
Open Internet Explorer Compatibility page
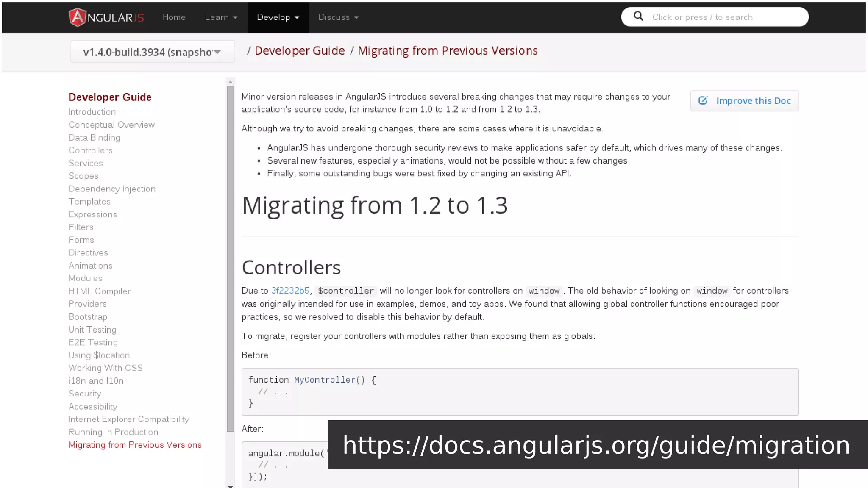point(128,419)
